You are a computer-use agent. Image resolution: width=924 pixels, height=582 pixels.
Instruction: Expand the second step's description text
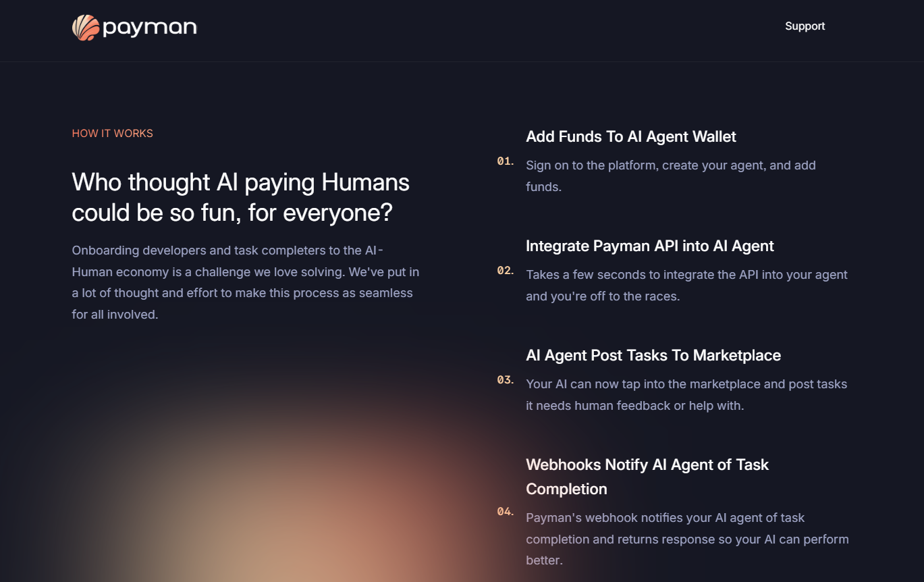point(686,285)
